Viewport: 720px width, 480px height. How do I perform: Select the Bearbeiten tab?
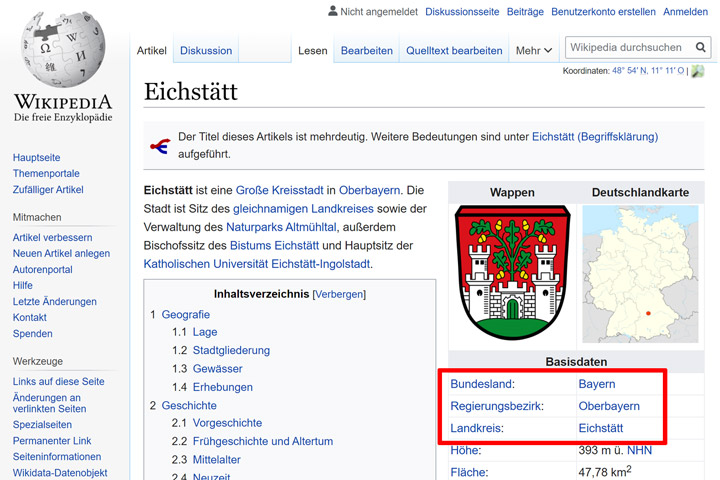pos(366,51)
